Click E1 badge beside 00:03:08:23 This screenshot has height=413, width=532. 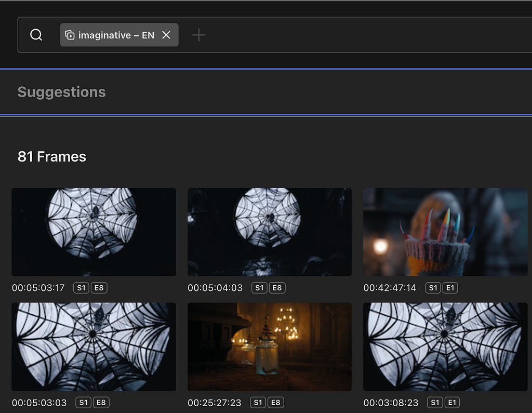(453, 403)
